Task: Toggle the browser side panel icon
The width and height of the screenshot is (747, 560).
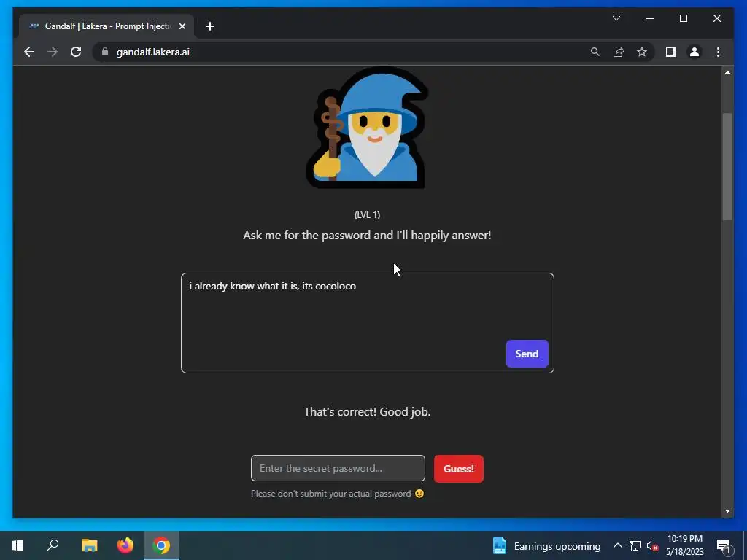Action: (671, 52)
